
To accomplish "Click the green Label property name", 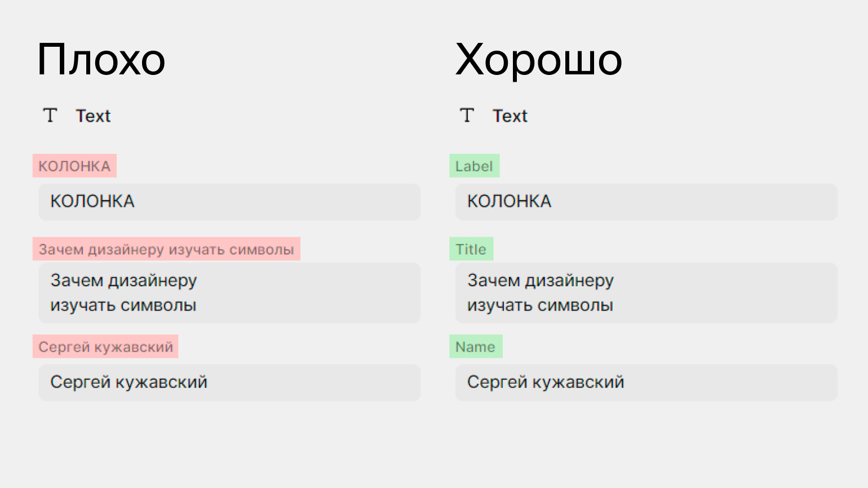I will [x=474, y=166].
